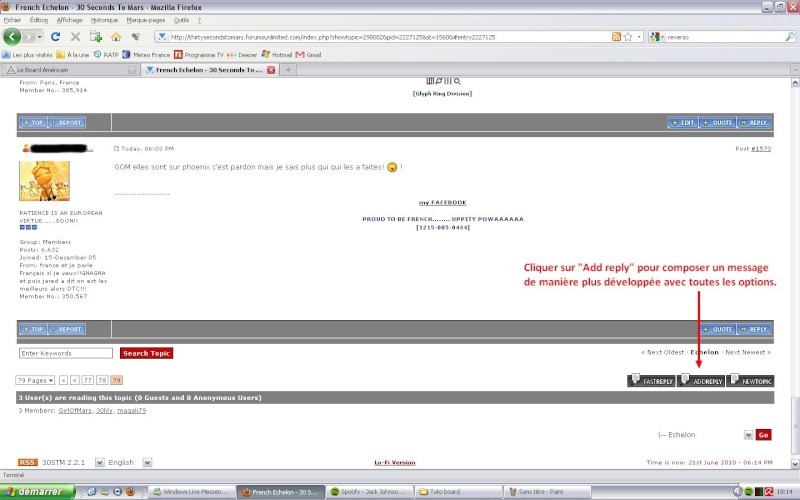Open the Affichage menu
The width and height of the screenshot is (800, 500).
(69, 20)
